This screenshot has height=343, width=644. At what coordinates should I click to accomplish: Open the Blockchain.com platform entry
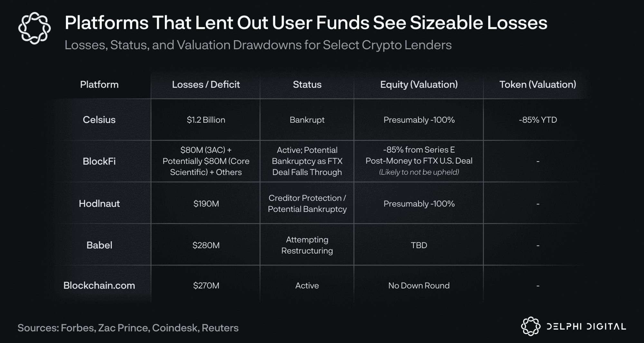[99, 285]
